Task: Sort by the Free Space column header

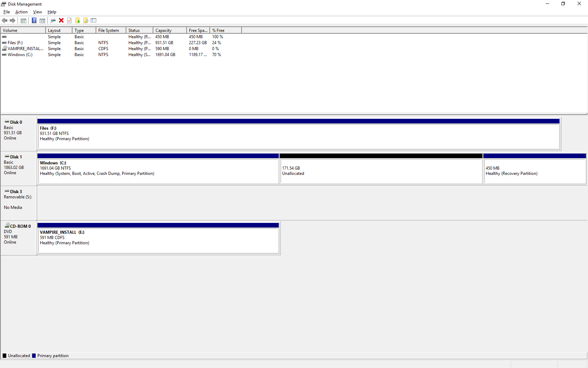Action: pyautogui.click(x=198, y=30)
